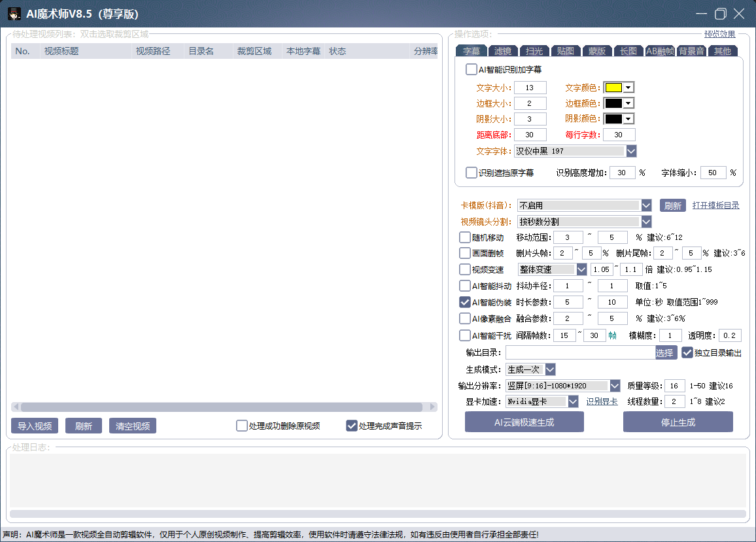Maximize the AI魔术师 window
Viewport: 756px width, 542px height.
coord(720,14)
